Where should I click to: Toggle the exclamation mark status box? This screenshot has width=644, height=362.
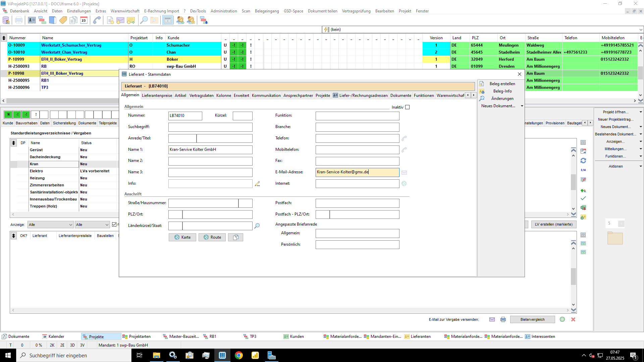pos(36,115)
